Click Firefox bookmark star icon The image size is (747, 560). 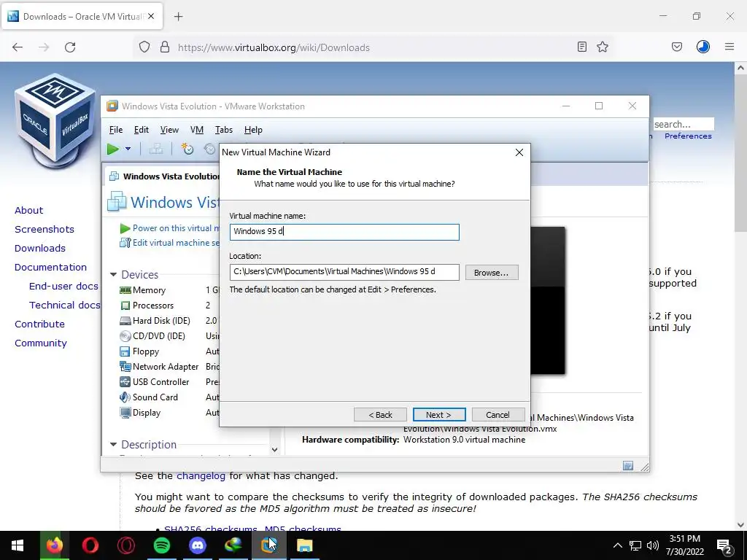point(603,47)
